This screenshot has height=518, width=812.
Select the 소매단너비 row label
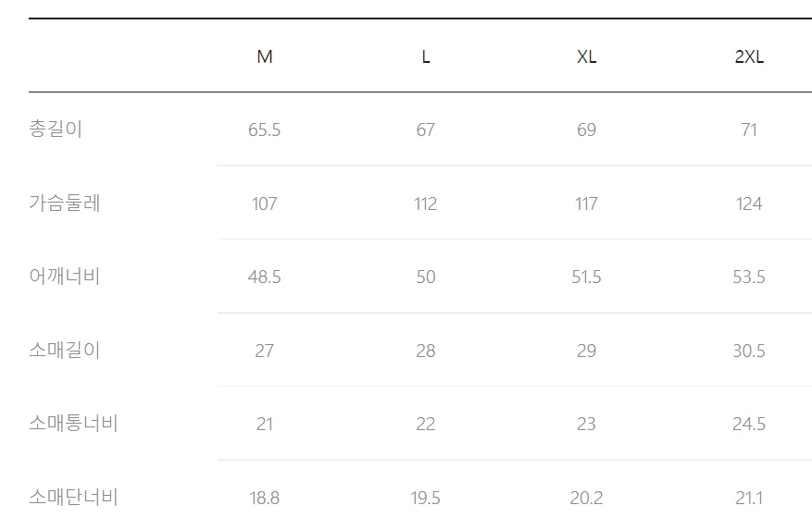coord(73,498)
